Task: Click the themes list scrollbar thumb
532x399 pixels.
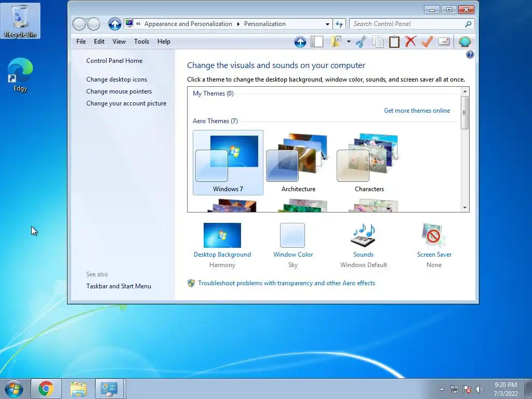Action: pyautogui.click(x=465, y=113)
